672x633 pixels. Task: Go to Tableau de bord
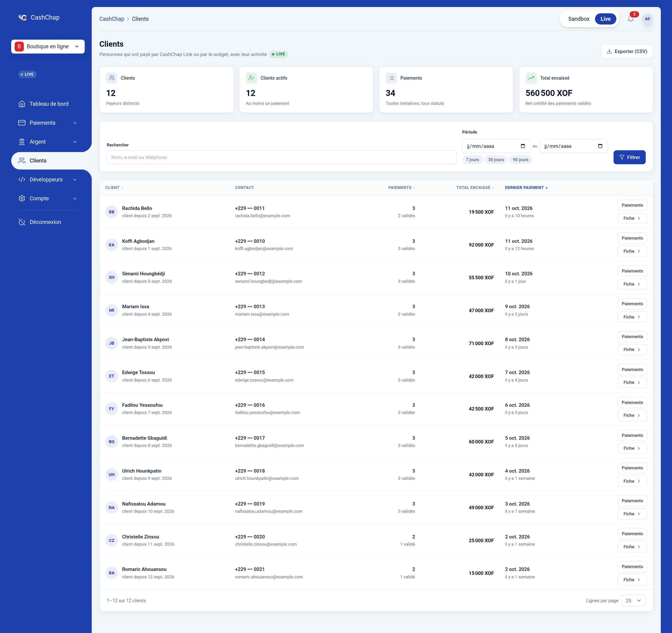point(48,104)
